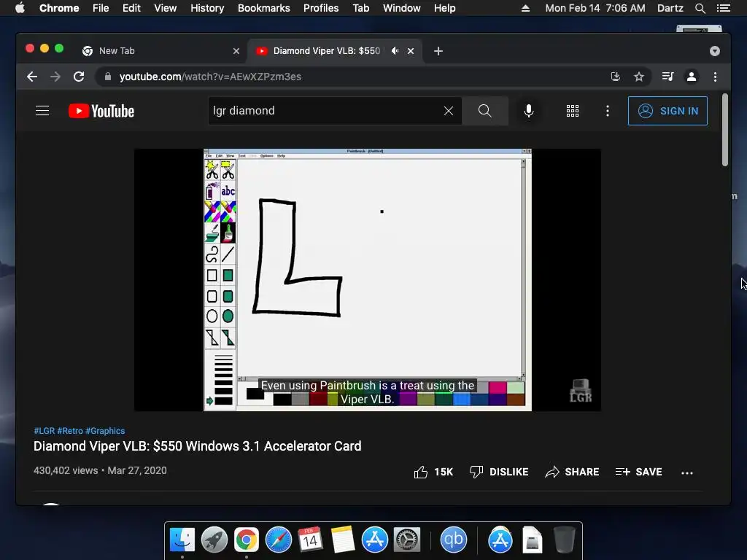Click the video title text
Screen dimensions: 747x560
coord(197,446)
